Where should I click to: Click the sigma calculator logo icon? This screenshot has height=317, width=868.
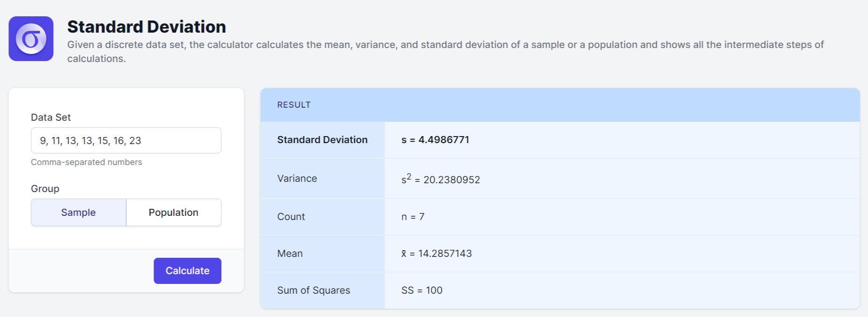(x=31, y=39)
